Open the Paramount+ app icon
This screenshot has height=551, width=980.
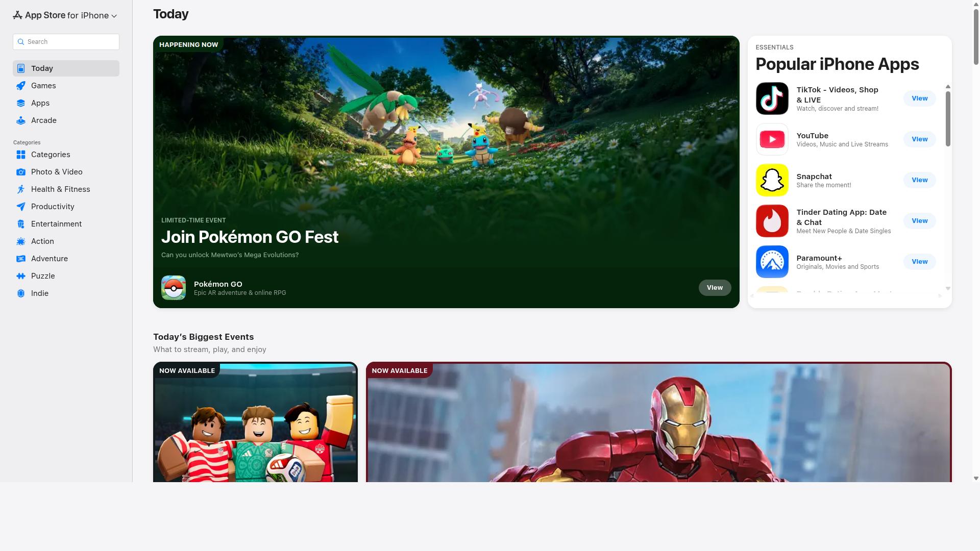pyautogui.click(x=772, y=262)
